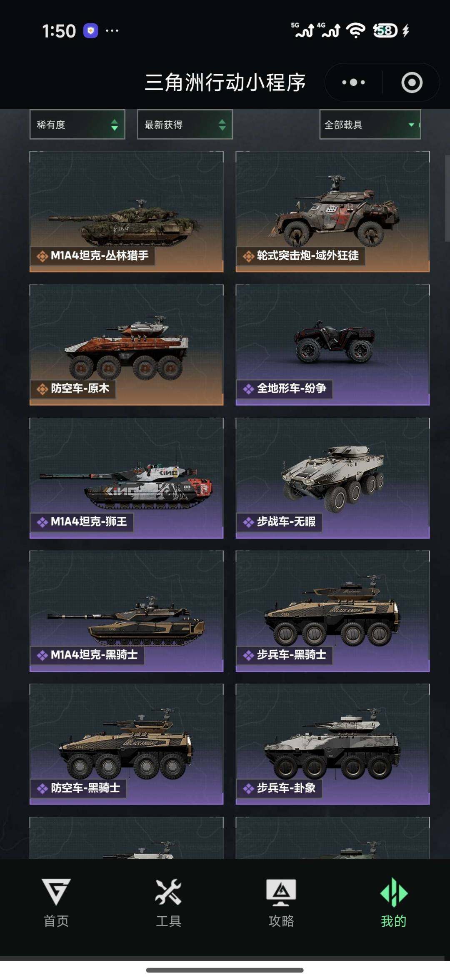
Task: Click rarity diamond icon beside 步兵车-黑骑士
Action: point(248,655)
